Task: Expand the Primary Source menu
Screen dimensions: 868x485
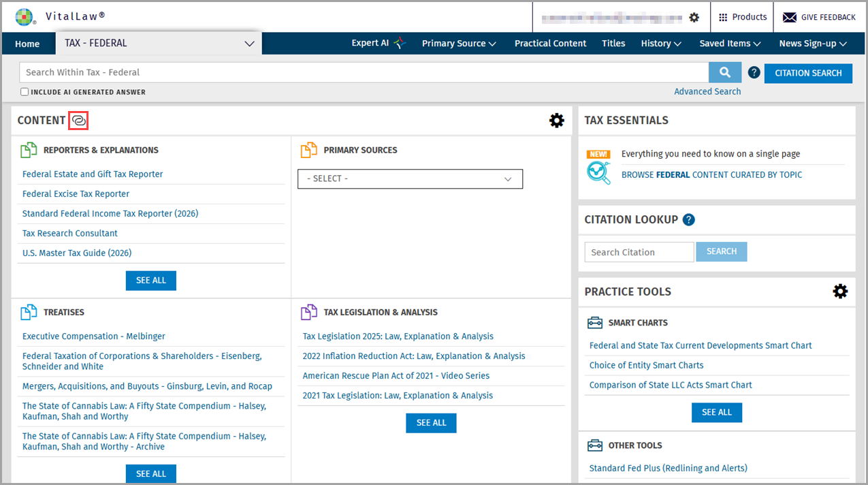Action: (x=459, y=44)
